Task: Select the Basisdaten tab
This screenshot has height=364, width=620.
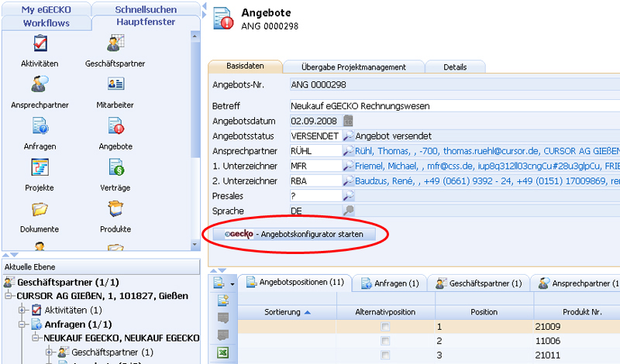Action: click(245, 66)
